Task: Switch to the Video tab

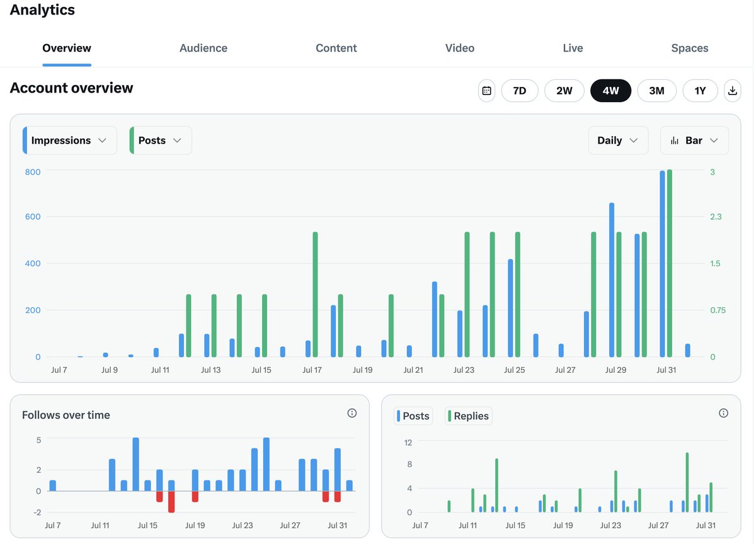Action: pos(460,48)
